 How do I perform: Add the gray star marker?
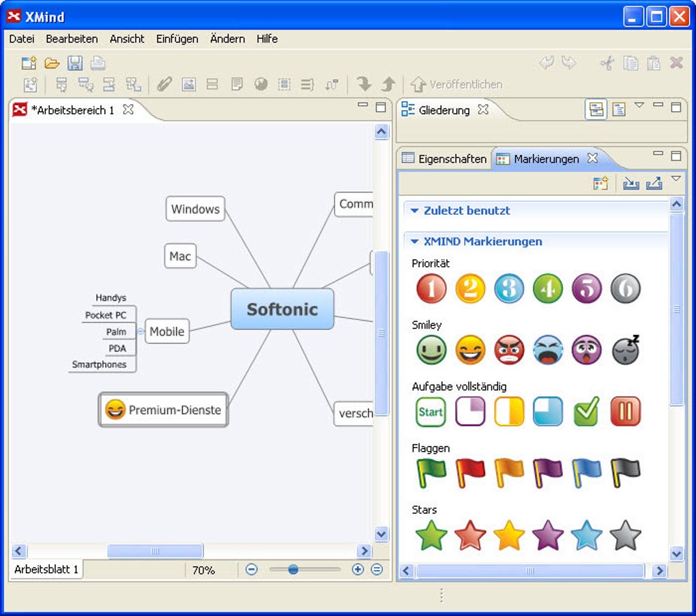[626, 536]
